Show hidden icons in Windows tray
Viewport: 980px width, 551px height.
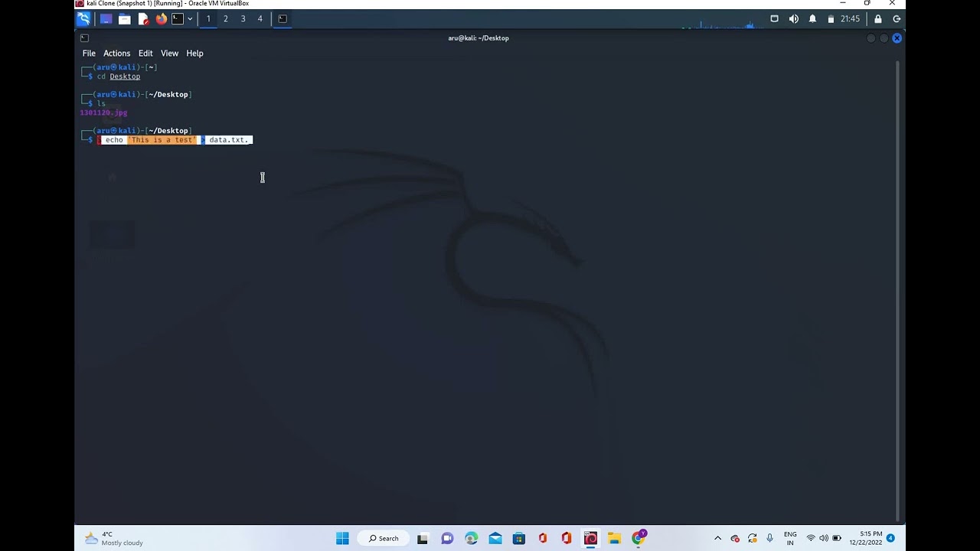(717, 538)
